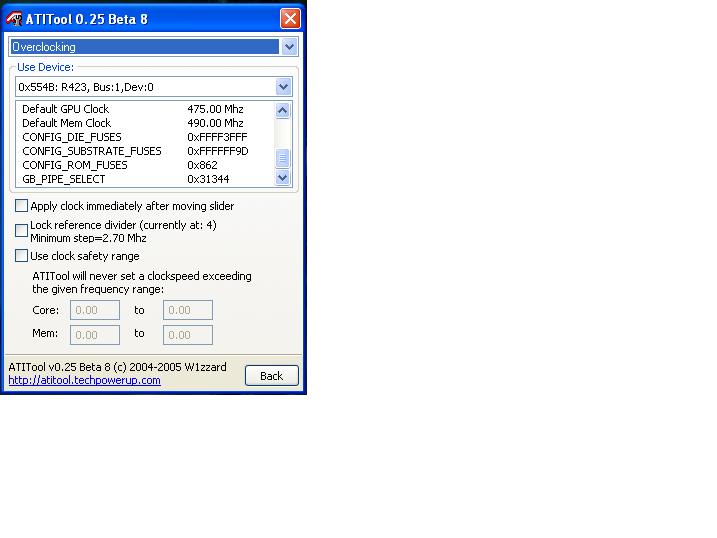The image size is (717, 538).
Task: Click the 475.00 Mhz value
Action: coord(215,109)
